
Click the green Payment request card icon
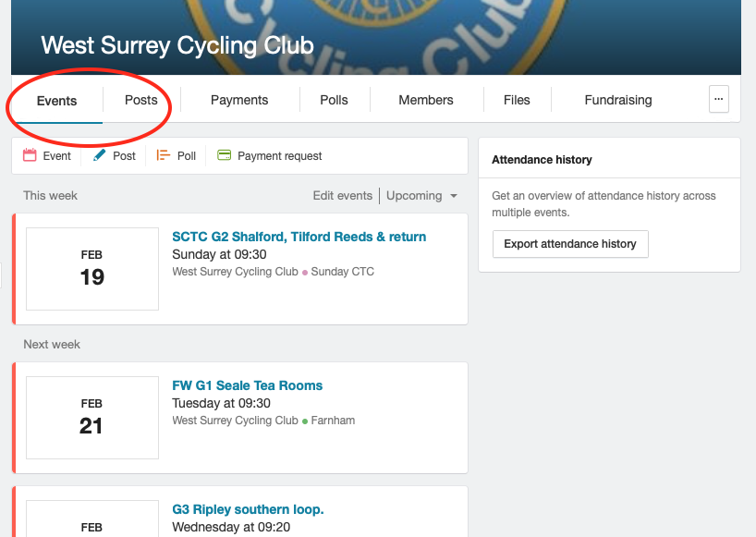(x=225, y=155)
